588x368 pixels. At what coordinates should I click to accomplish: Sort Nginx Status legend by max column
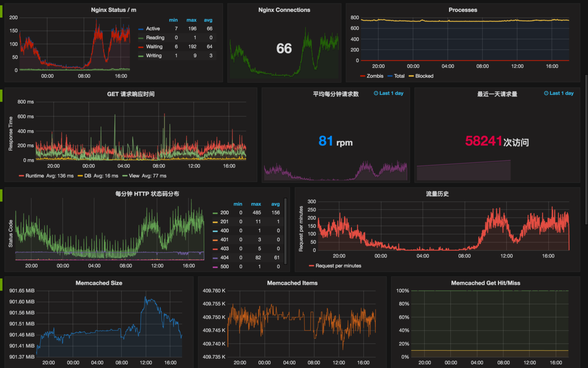(191, 20)
